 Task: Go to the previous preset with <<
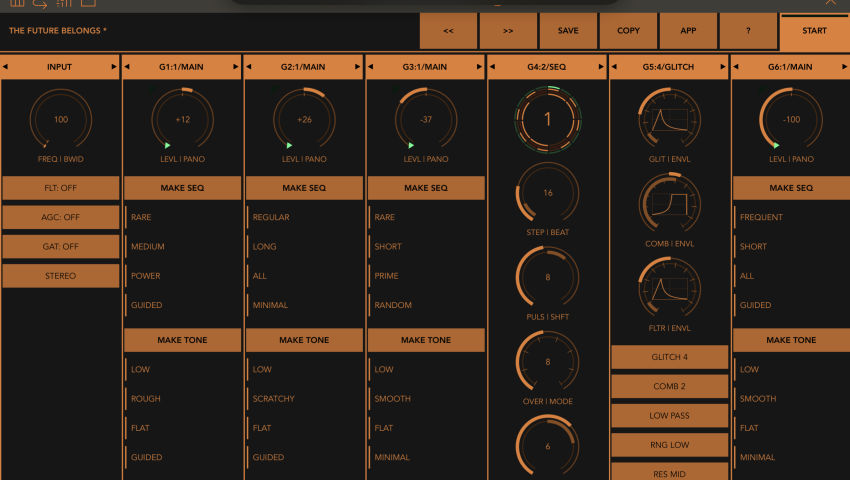click(x=448, y=31)
